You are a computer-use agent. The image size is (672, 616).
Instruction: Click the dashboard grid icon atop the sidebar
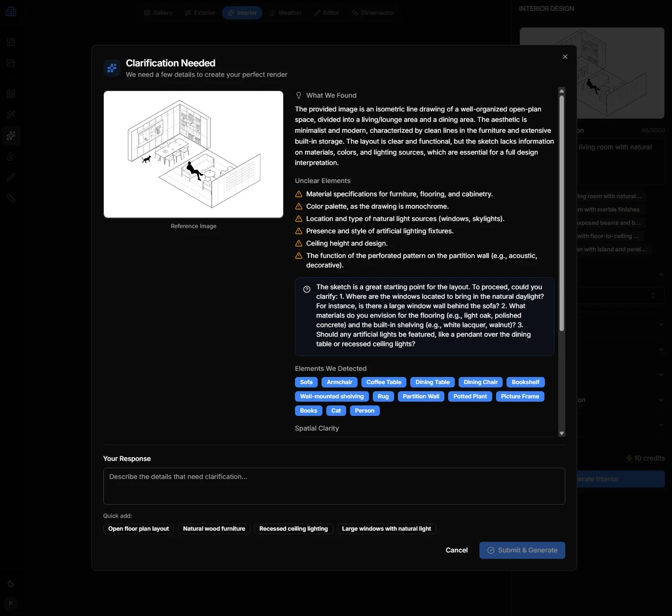(x=11, y=42)
